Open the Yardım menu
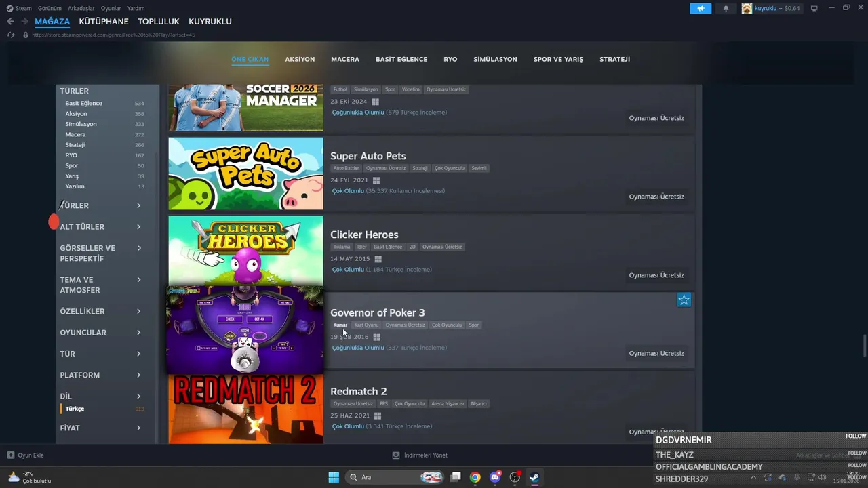Viewport: 868px width, 488px height. pos(136,8)
